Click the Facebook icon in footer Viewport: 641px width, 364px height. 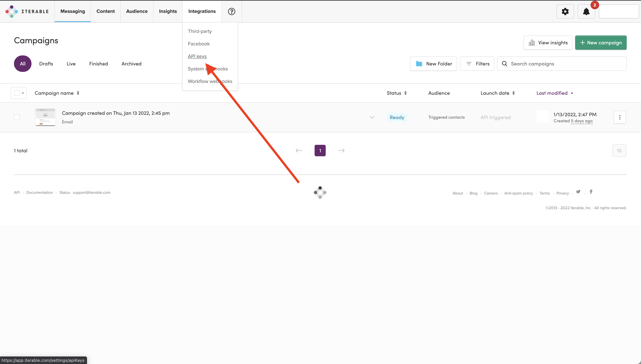[x=591, y=192]
